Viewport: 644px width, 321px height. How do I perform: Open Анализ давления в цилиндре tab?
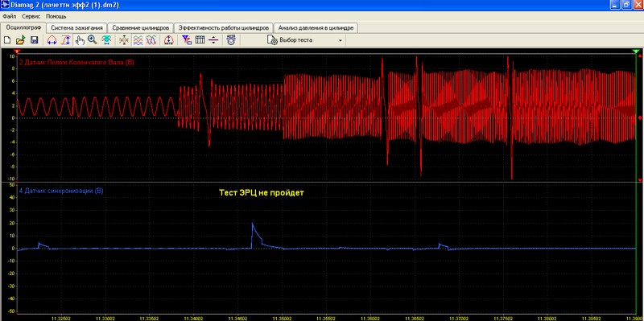coord(316,28)
